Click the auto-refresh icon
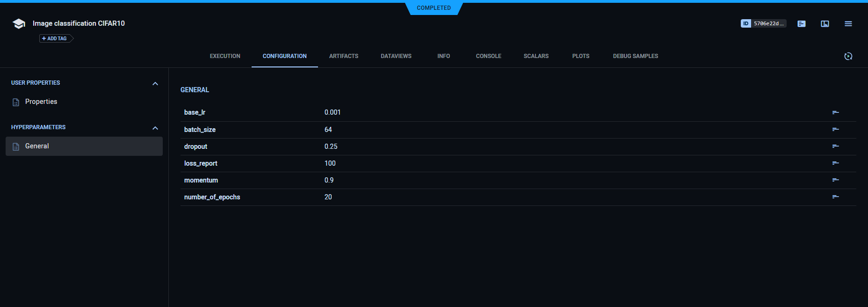The width and height of the screenshot is (868, 307). [848, 56]
